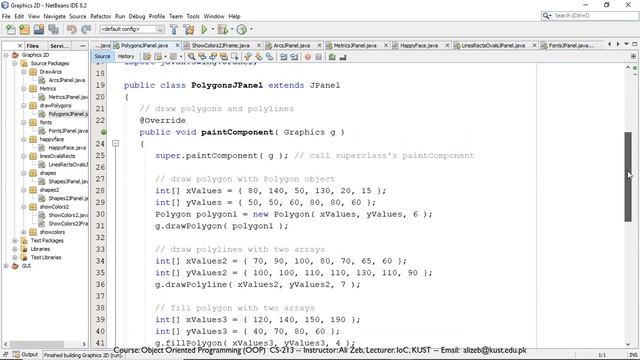Switch to ArcsJPanel.java tab

(x=291, y=45)
